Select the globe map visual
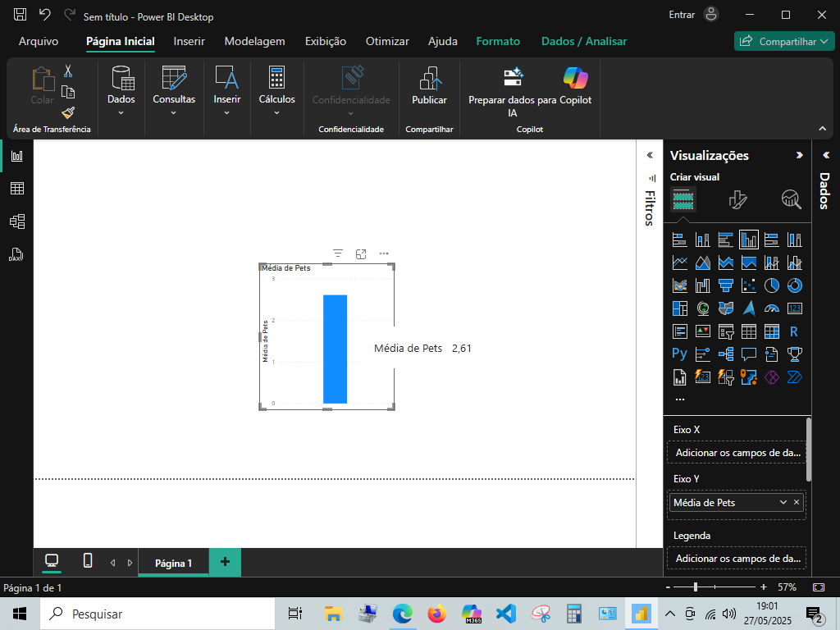The image size is (840, 630). click(x=703, y=308)
